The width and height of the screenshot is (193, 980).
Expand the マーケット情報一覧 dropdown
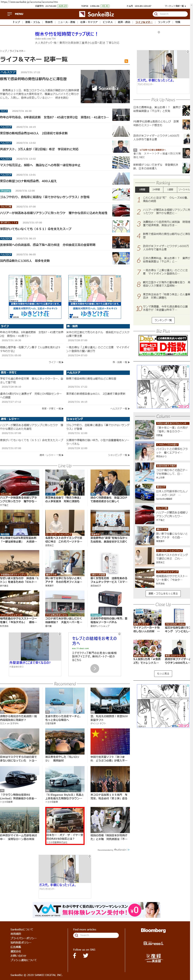[175, 6]
